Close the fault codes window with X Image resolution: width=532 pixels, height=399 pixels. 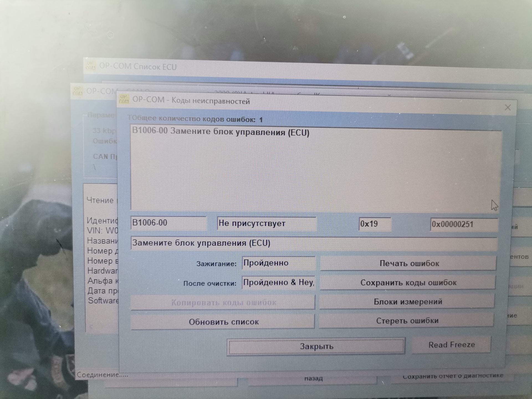point(508,108)
